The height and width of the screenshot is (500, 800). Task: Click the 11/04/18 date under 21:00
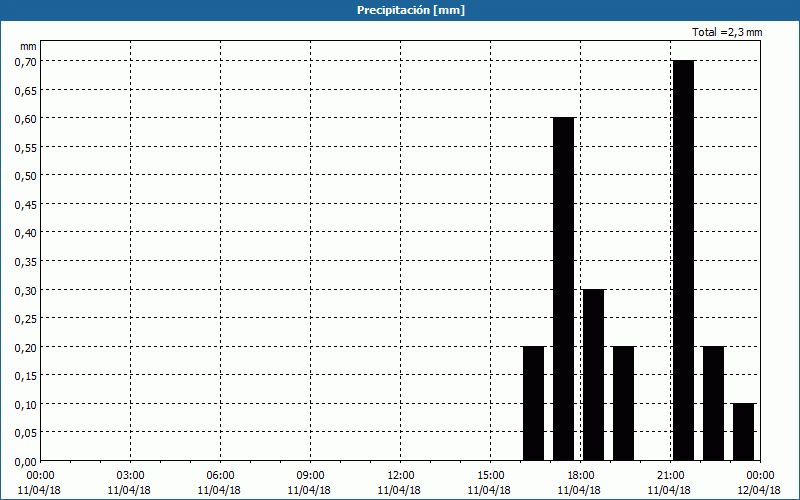pyautogui.click(x=669, y=490)
